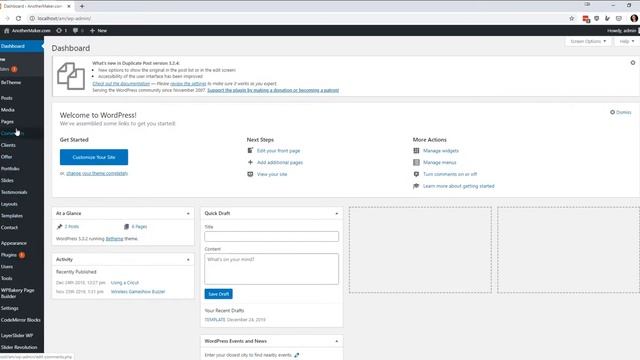
Task: Open Testimonials in the sidebar menu
Action: click(x=22, y=192)
